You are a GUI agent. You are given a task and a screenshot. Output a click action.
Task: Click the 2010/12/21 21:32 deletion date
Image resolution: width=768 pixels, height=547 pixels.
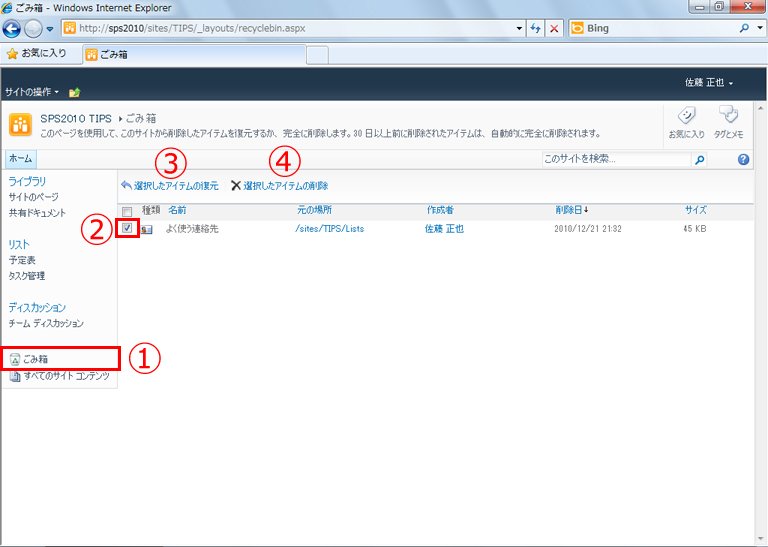(588, 229)
